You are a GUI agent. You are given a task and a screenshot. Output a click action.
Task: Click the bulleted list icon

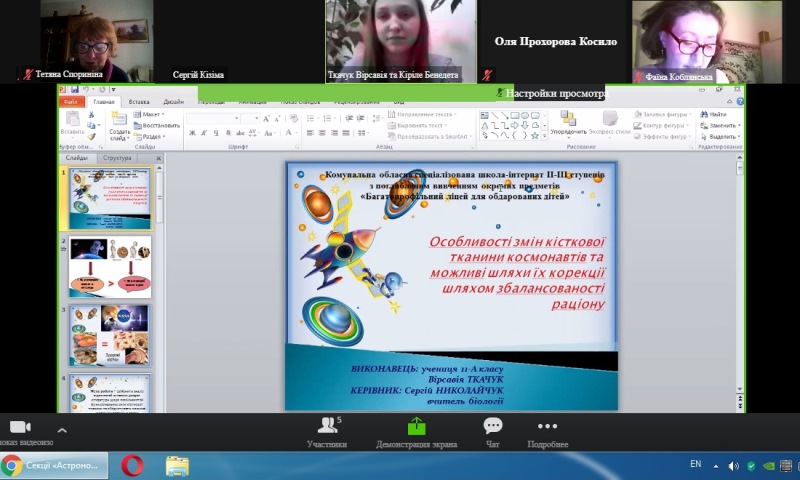[311, 118]
